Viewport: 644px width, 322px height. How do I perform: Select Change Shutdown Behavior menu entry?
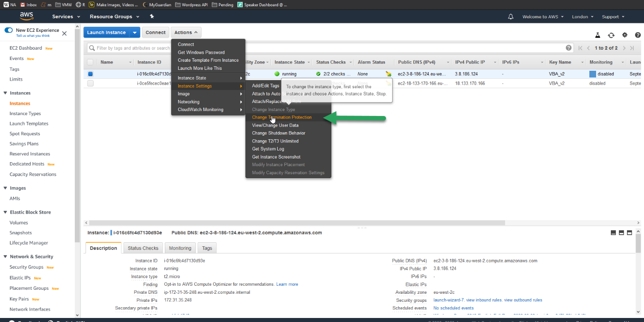(279, 133)
